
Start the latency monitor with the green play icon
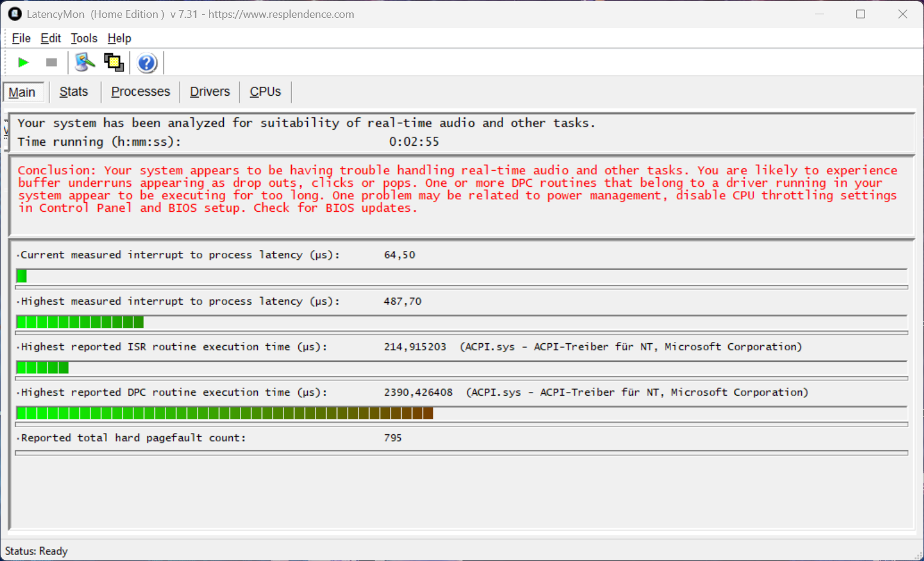tap(24, 62)
